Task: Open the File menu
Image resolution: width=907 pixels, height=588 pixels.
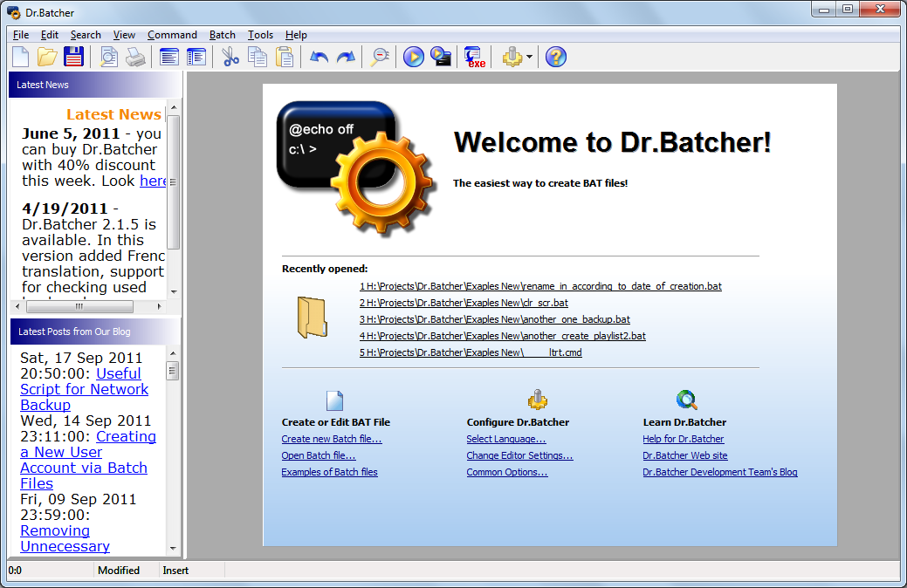Action: tap(21, 35)
